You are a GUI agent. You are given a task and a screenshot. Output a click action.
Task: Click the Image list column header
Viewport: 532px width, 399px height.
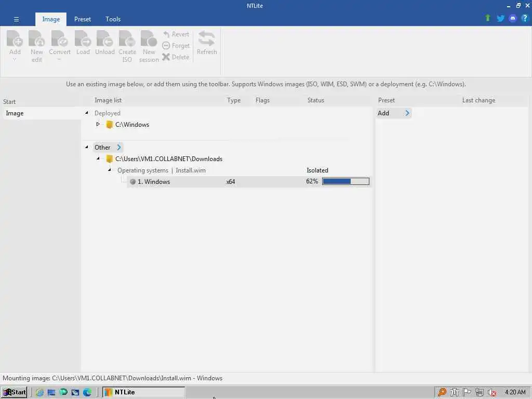coord(108,100)
